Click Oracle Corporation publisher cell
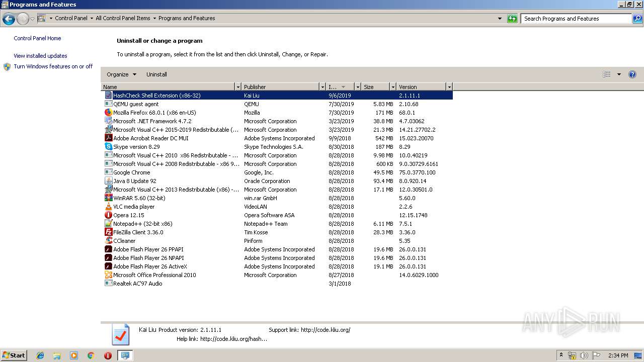Screen dimensions: 644x362 (x=267, y=181)
